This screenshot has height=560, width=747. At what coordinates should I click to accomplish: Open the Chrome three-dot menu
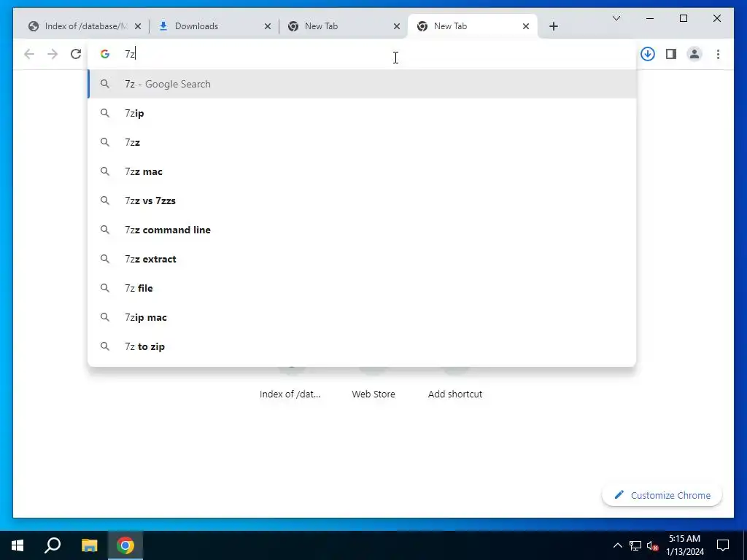[718, 54]
